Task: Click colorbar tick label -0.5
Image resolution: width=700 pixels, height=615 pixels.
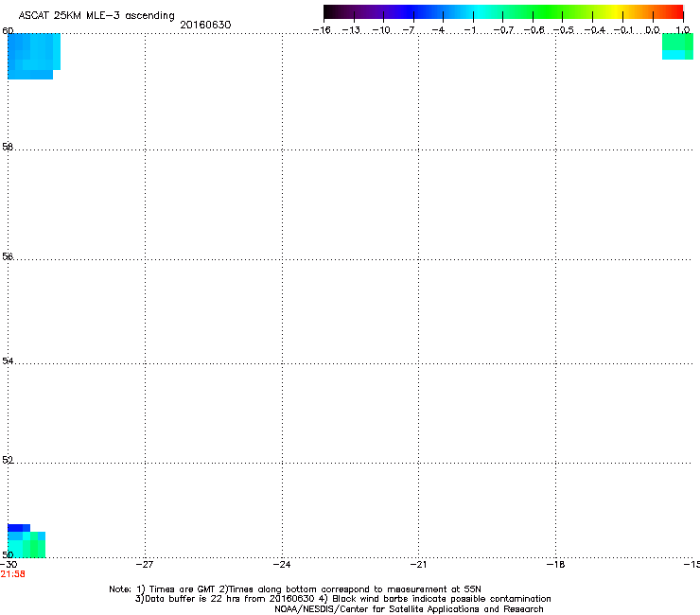Action: click(564, 30)
